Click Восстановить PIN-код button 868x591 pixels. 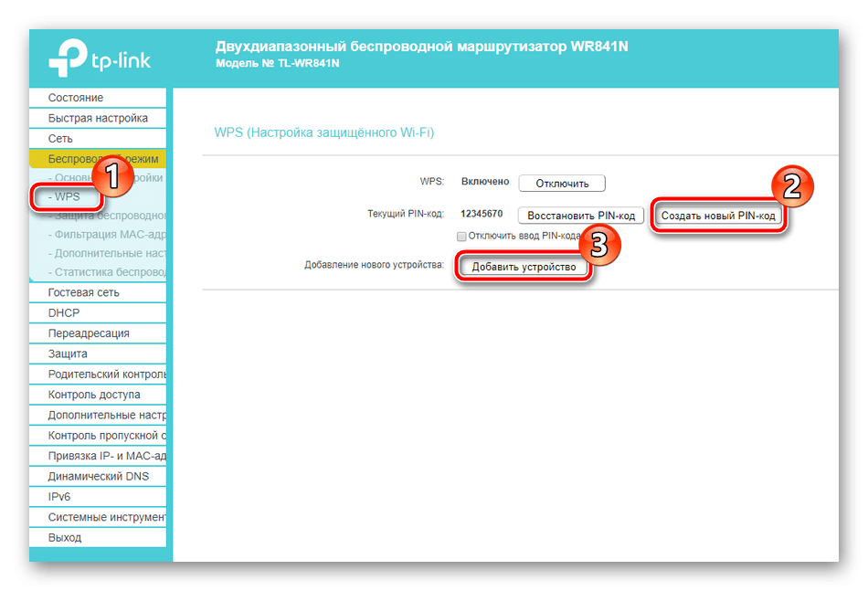[x=581, y=216]
